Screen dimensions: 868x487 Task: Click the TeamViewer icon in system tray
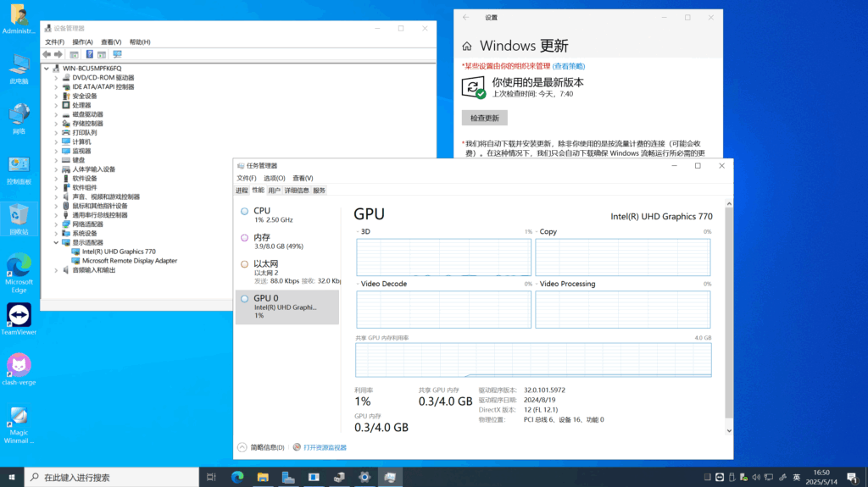pos(720,477)
